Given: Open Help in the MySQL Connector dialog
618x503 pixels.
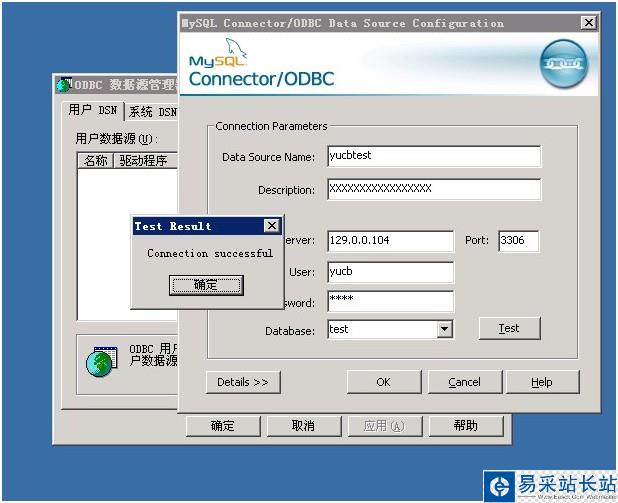Looking at the screenshot, I should (x=542, y=382).
